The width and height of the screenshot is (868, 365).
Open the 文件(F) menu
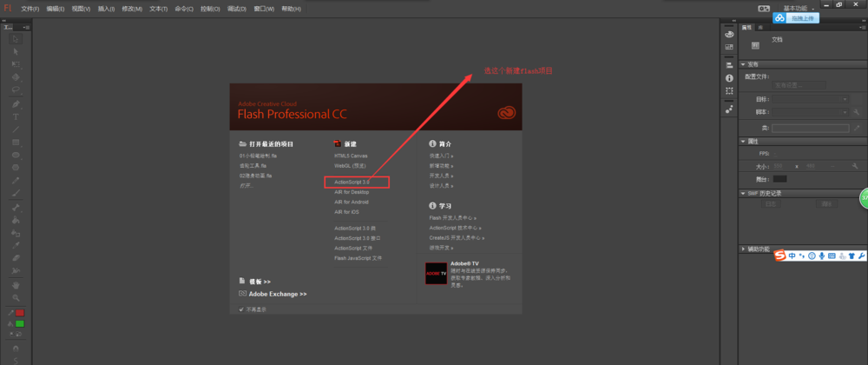click(30, 9)
